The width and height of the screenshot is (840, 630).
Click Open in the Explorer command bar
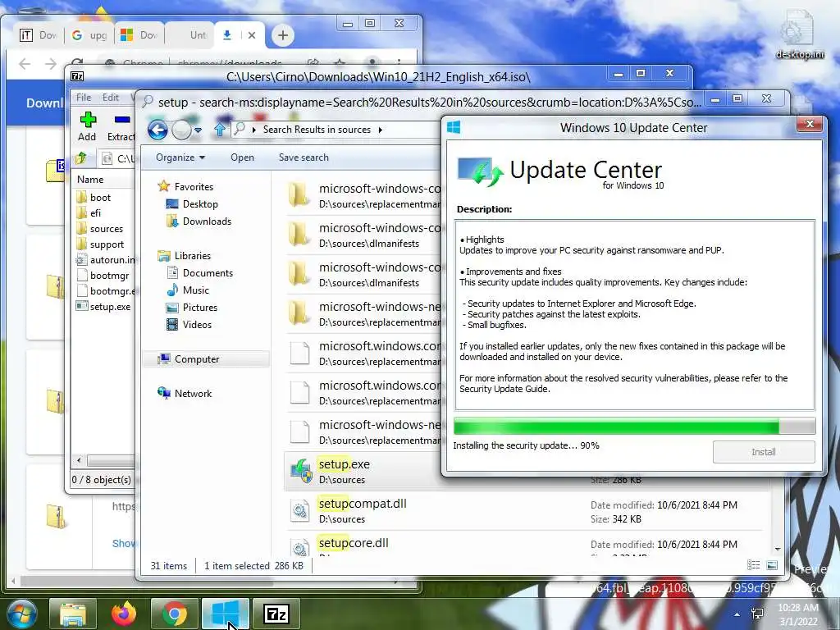coord(242,157)
